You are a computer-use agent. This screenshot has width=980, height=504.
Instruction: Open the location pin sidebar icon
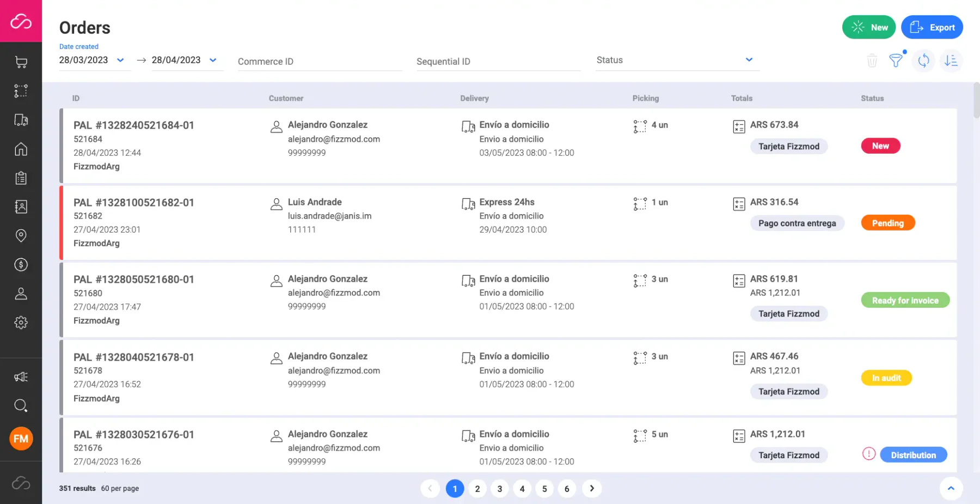coord(21,235)
